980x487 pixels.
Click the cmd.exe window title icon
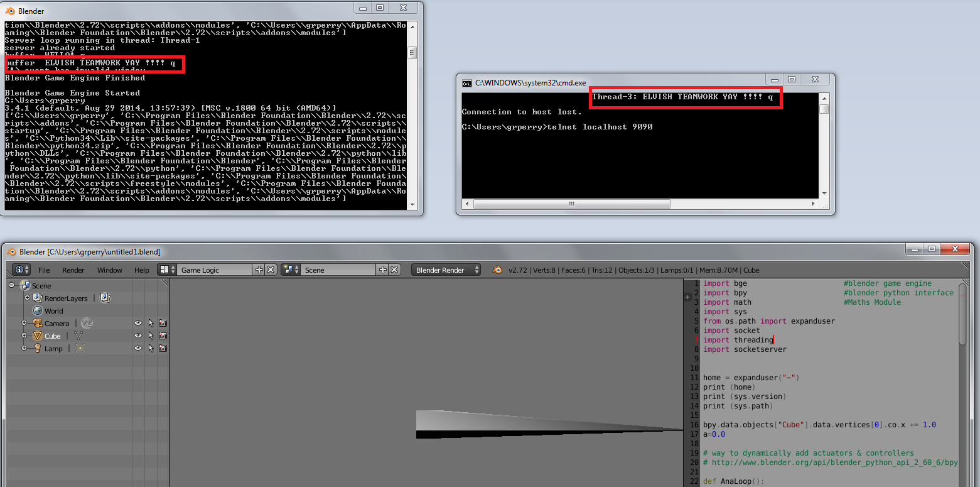coord(467,83)
